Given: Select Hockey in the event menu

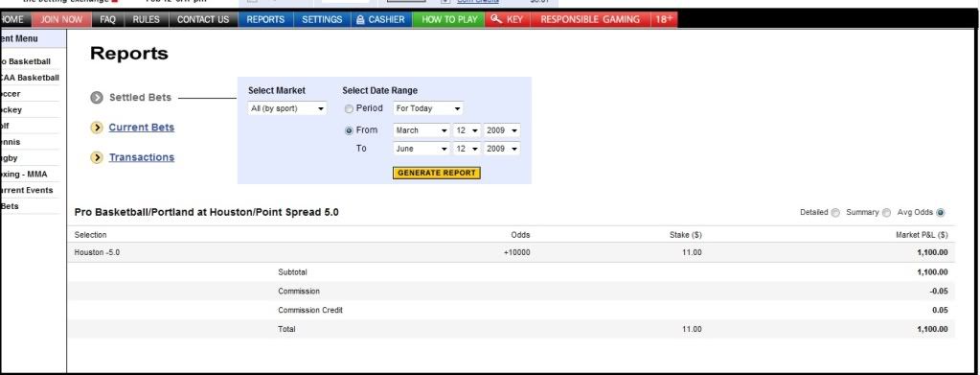Looking at the screenshot, I should click(x=11, y=110).
